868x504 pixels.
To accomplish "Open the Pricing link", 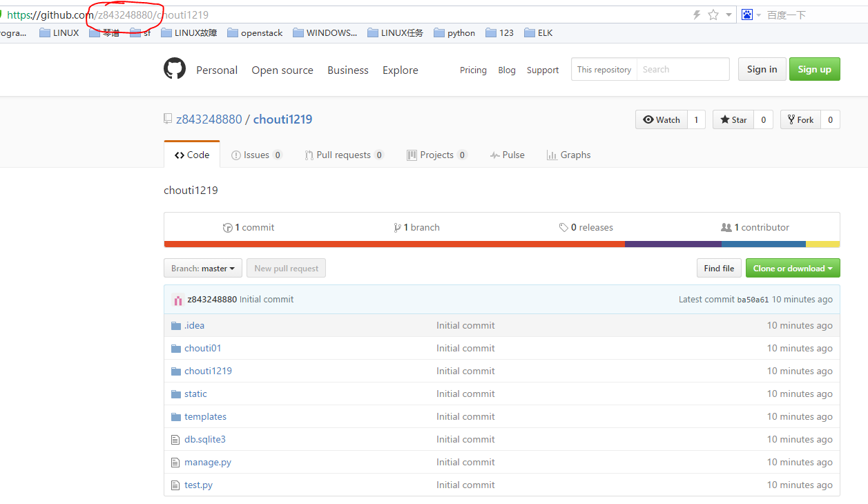I will tap(473, 70).
